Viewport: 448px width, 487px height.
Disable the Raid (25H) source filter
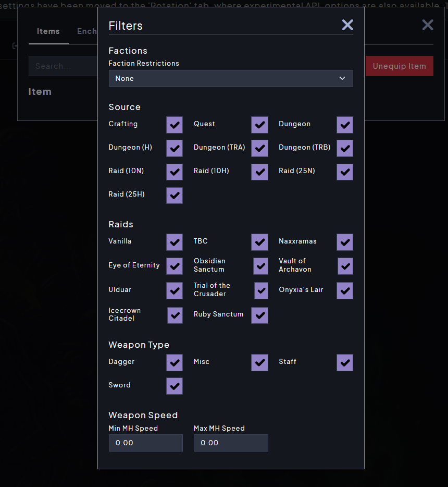[x=175, y=195]
